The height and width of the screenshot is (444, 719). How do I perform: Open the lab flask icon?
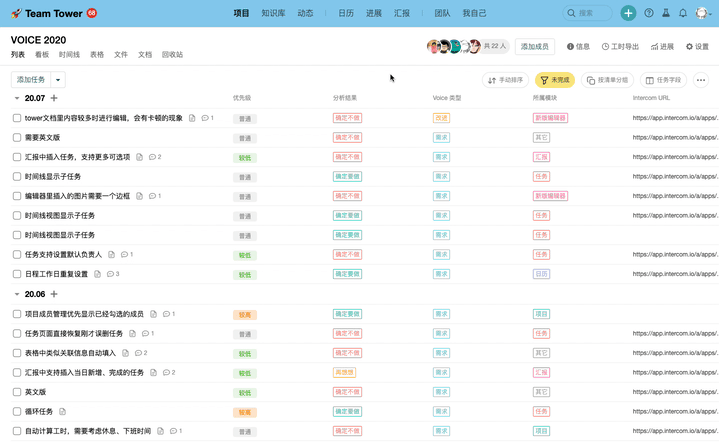coord(665,13)
